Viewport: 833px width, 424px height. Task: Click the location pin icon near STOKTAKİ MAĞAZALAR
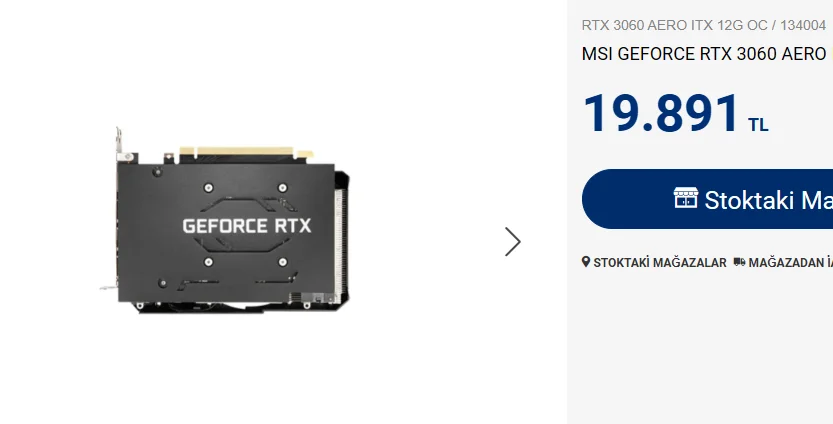pos(585,262)
